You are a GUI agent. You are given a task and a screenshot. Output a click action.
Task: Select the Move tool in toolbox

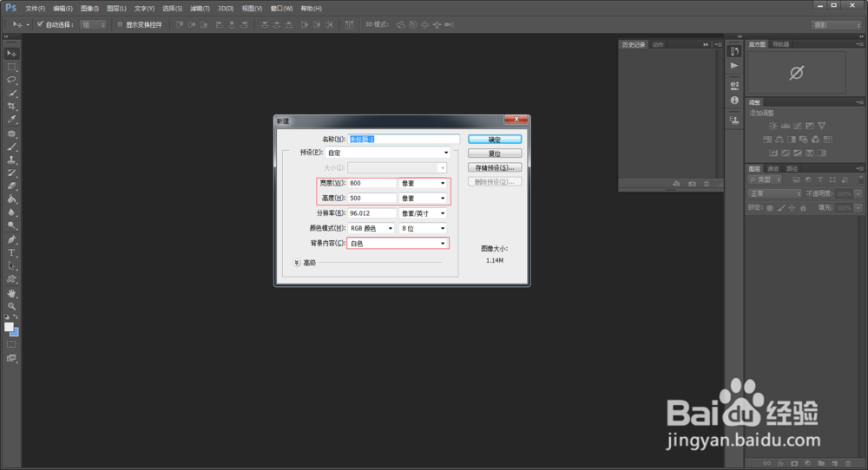pos(11,54)
